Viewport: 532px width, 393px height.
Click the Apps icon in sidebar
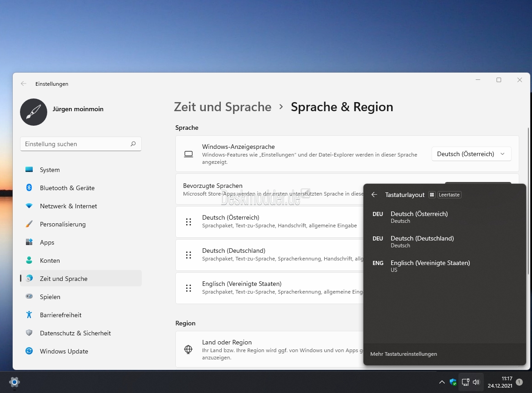(29, 242)
